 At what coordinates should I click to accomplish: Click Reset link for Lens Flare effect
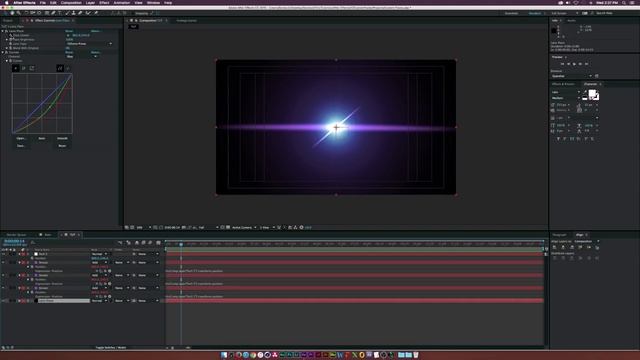69,31
